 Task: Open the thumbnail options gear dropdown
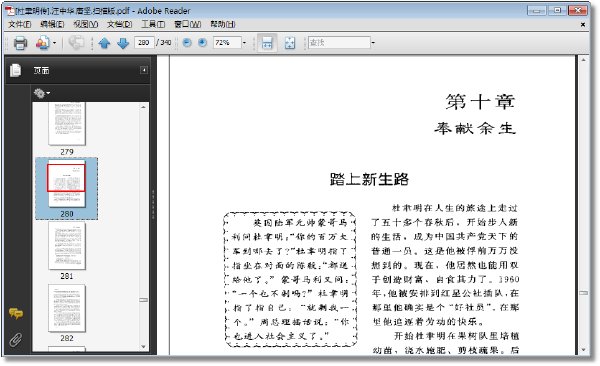pos(42,93)
